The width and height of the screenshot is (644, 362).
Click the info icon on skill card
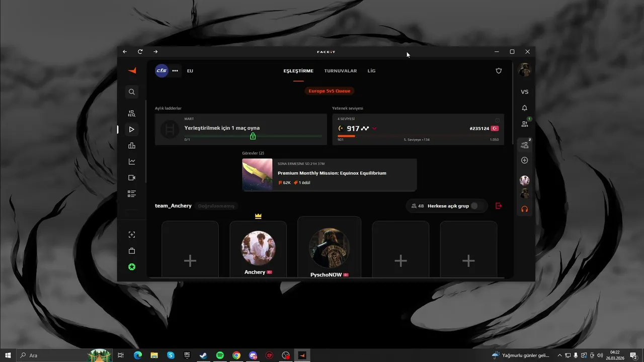498,120
